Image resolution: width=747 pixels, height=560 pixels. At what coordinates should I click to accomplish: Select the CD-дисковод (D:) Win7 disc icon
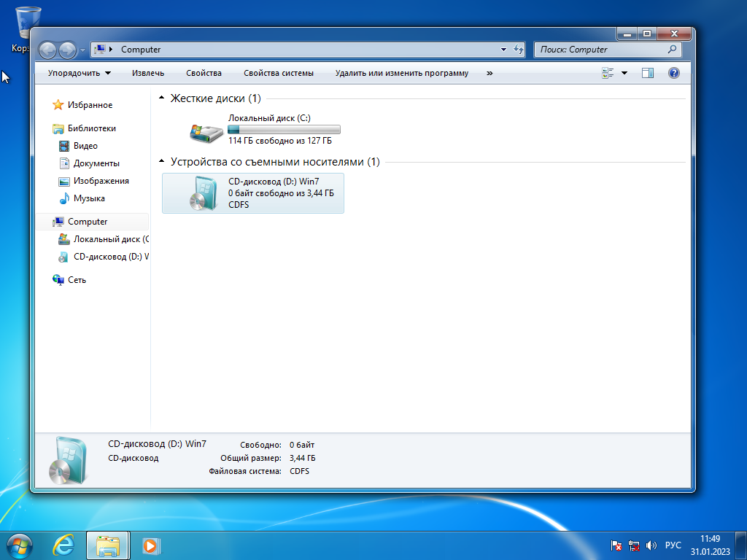(x=204, y=193)
